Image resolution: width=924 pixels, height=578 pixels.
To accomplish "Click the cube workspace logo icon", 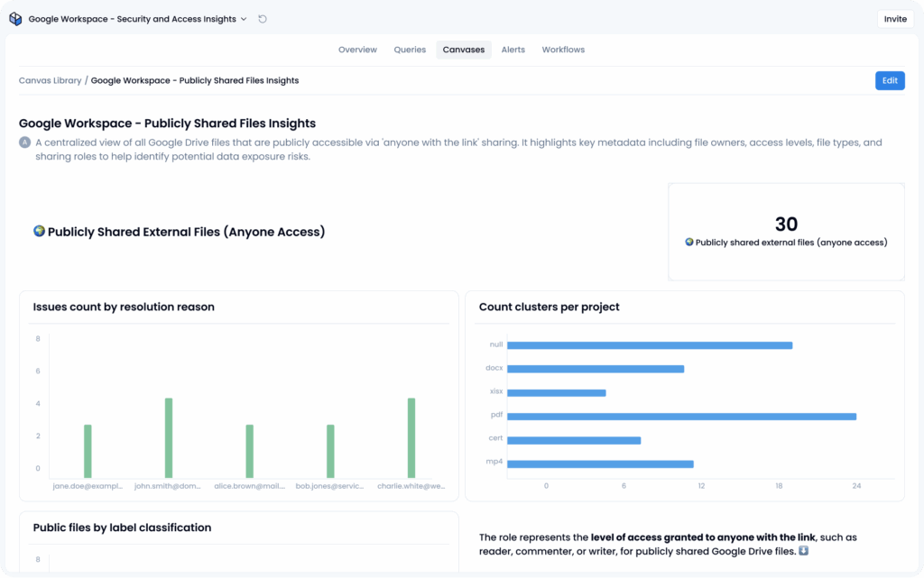I will [x=14, y=18].
